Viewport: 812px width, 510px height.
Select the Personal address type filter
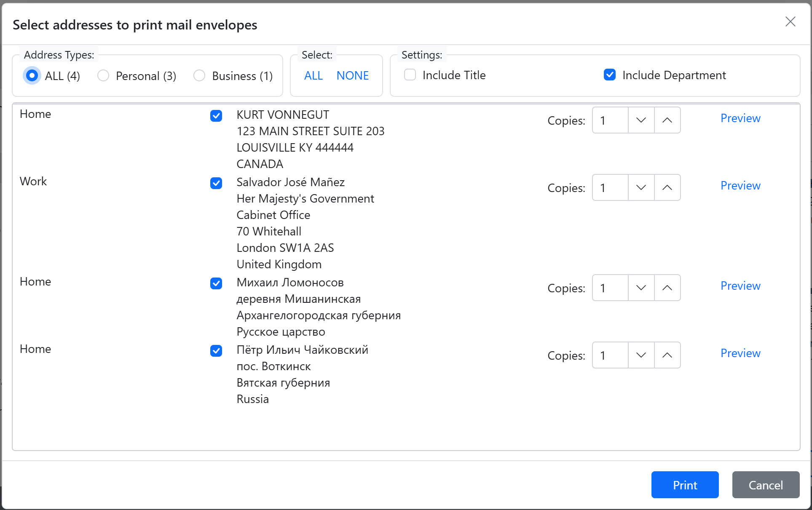[x=103, y=75]
